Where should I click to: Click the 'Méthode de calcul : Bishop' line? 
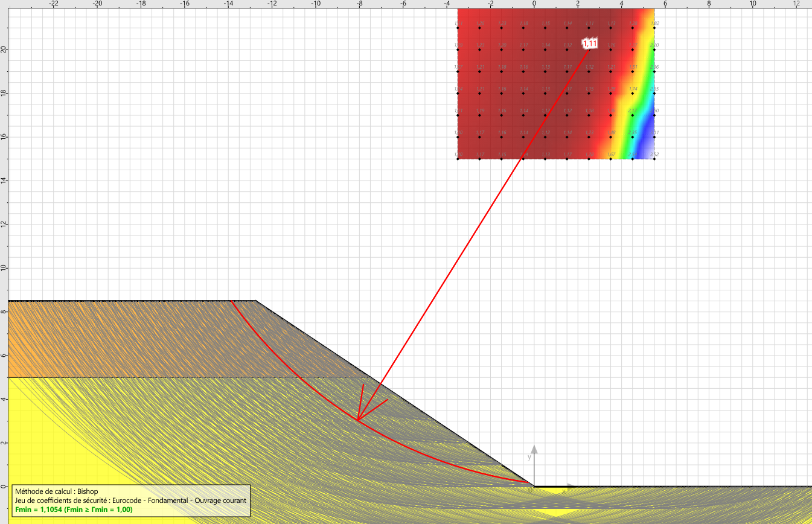coord(56,491)
